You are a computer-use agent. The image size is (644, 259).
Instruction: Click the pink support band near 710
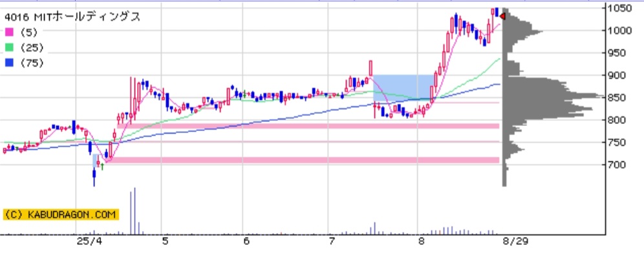302,160
